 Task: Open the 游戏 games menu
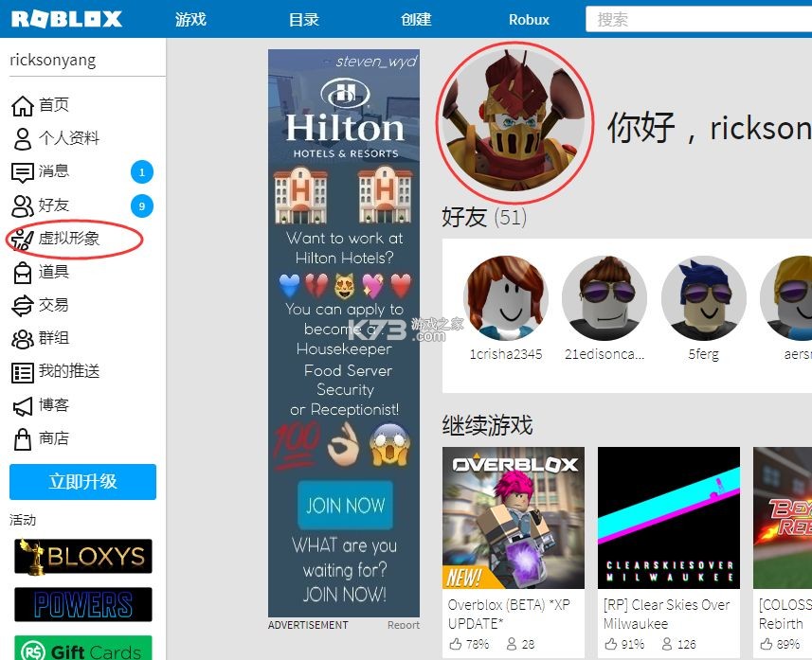(x=189, y=18)
